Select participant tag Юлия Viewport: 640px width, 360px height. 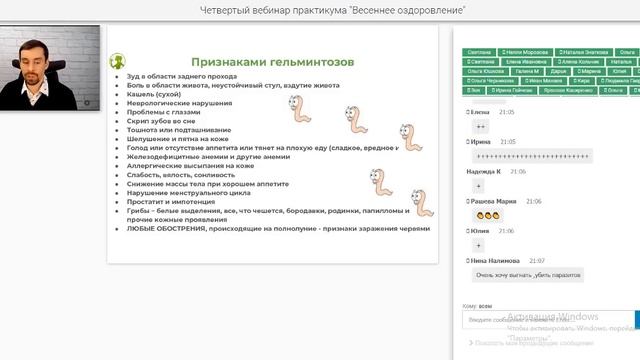click(619, 71)
